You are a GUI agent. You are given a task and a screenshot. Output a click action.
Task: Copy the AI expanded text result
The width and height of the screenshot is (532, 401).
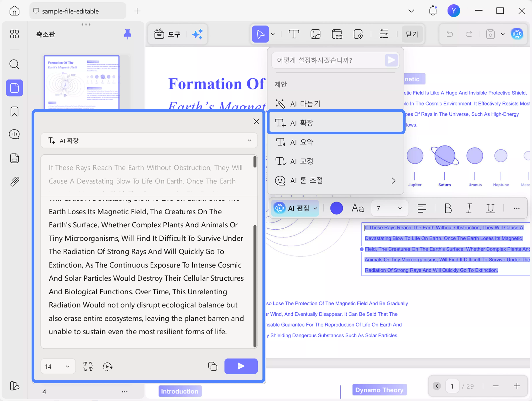pos(212,366)
